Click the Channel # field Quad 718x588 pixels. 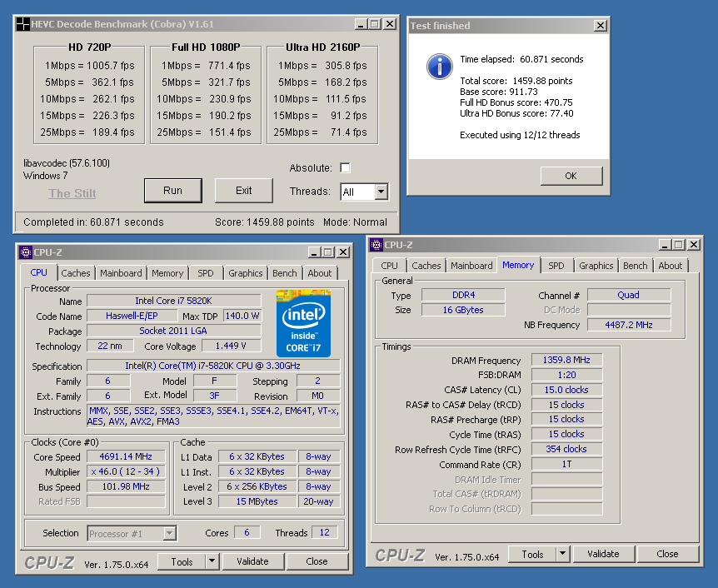629,295
